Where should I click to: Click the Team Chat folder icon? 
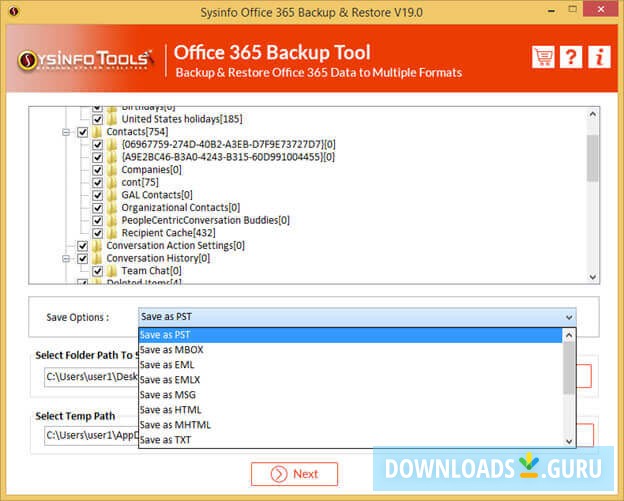(112, 271)
